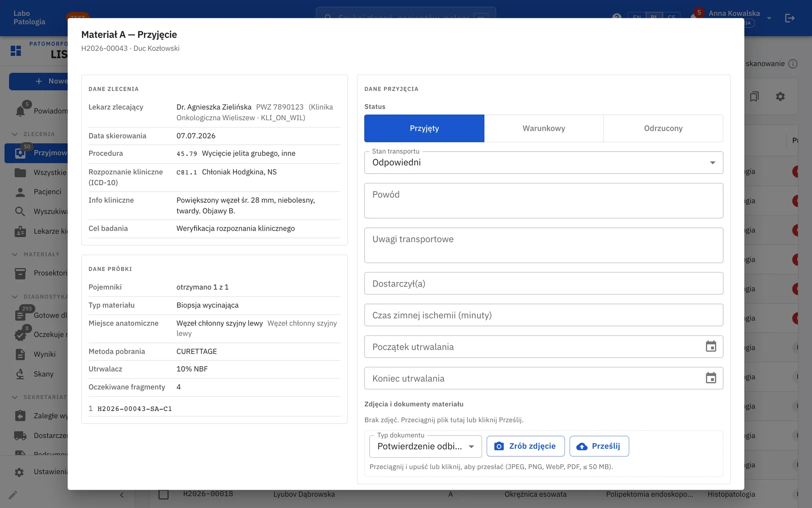The image size is (812, 508).
Task: Click the Prześlij upload button
Action: tap(599, 446)
